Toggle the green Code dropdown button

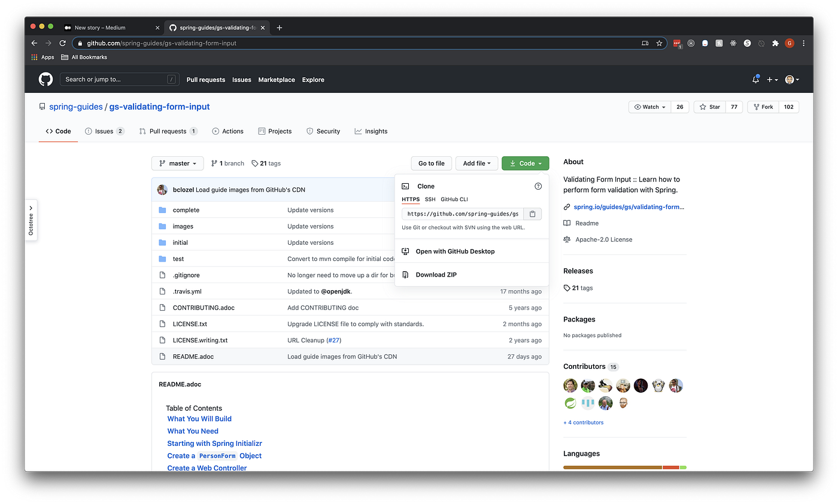(526, 163)
